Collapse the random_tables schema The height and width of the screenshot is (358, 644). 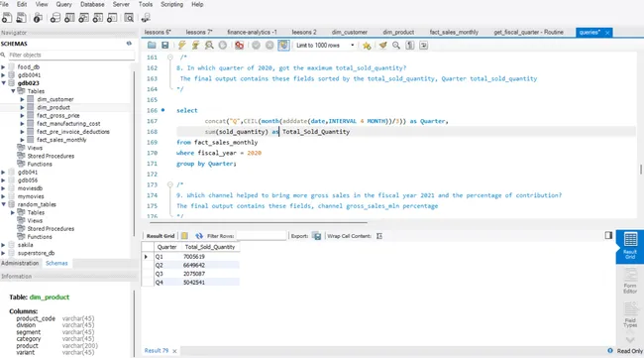(3, 204)
